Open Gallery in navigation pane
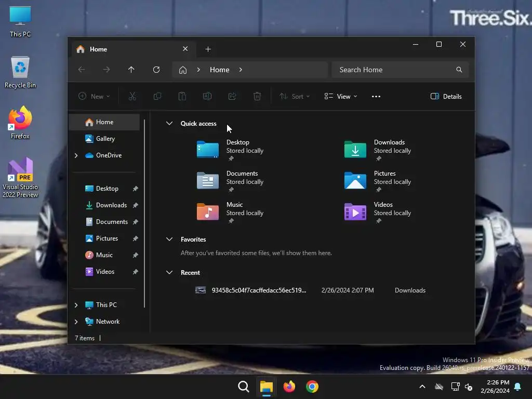The width and height of the screenshot is (532, 399). (x=104, y=139)
